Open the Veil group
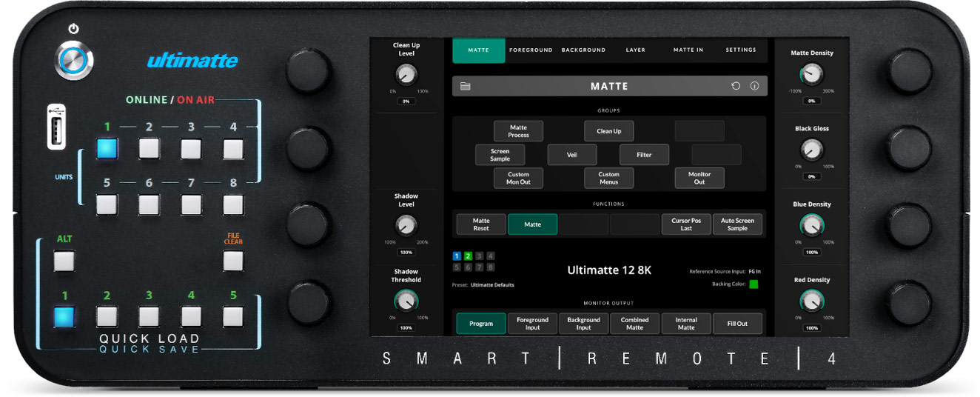The image size is (980, 397). [572, 155]
